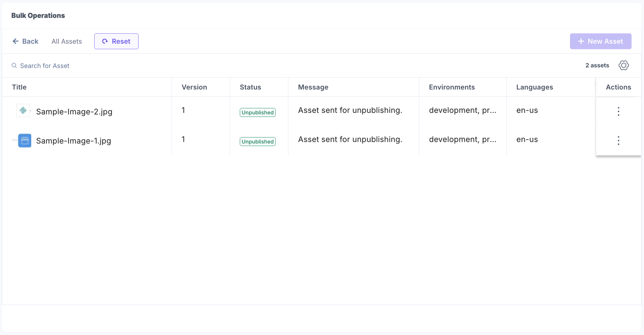Click the 2 assets count label

click(597, 65)
